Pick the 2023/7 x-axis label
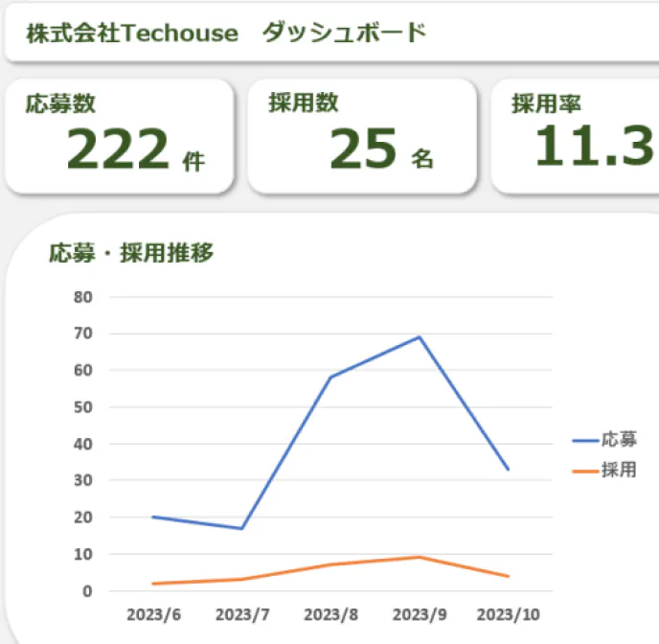 [242, 613]
